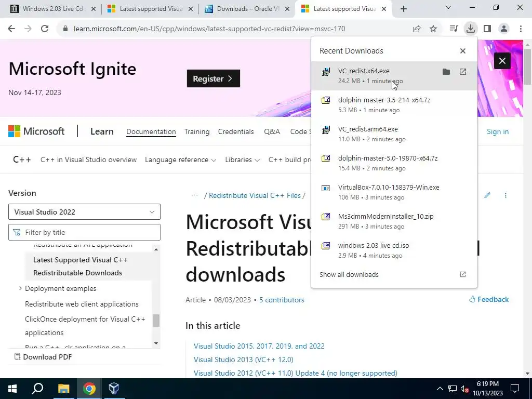
Task: Click the sidebar scroll down arrow
Action: (x=156, y=343)
